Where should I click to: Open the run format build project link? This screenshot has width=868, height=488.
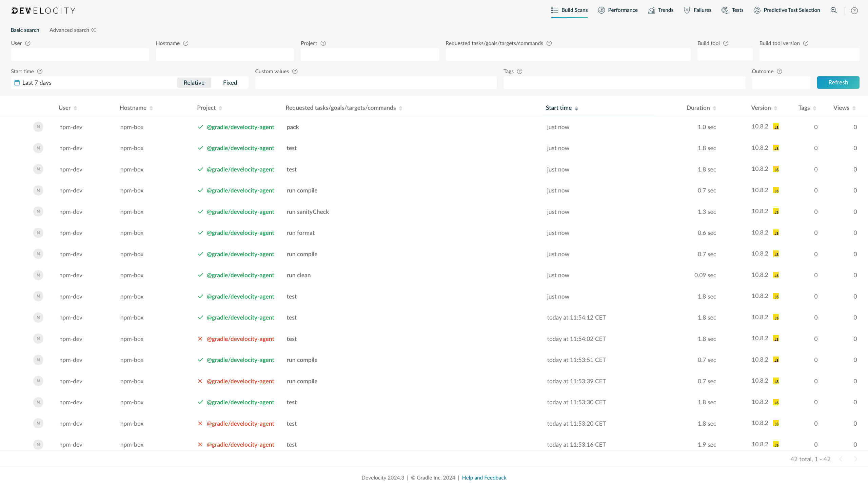[x=240, y=233]
